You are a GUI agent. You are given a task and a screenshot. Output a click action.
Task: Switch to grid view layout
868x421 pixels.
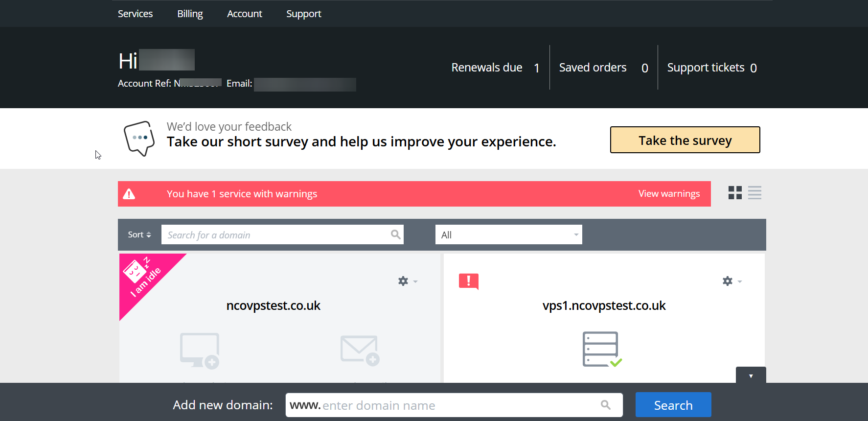click(735, 193)
